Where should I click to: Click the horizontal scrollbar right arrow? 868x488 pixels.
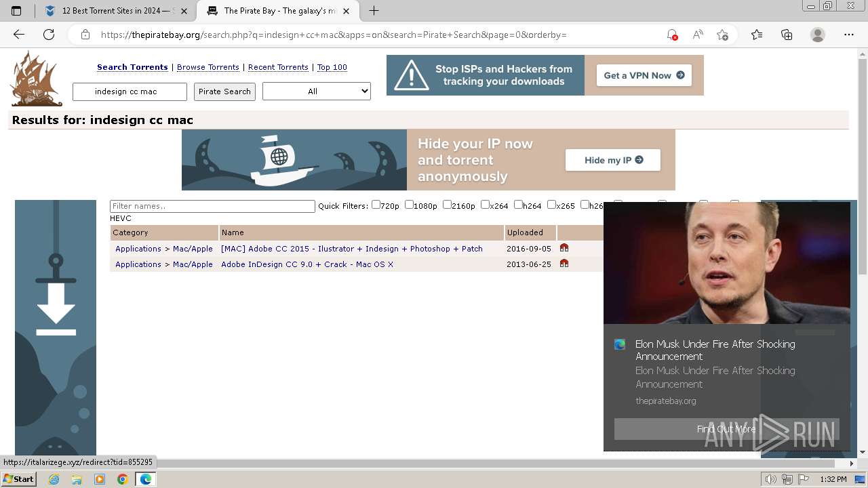point(852,464)
